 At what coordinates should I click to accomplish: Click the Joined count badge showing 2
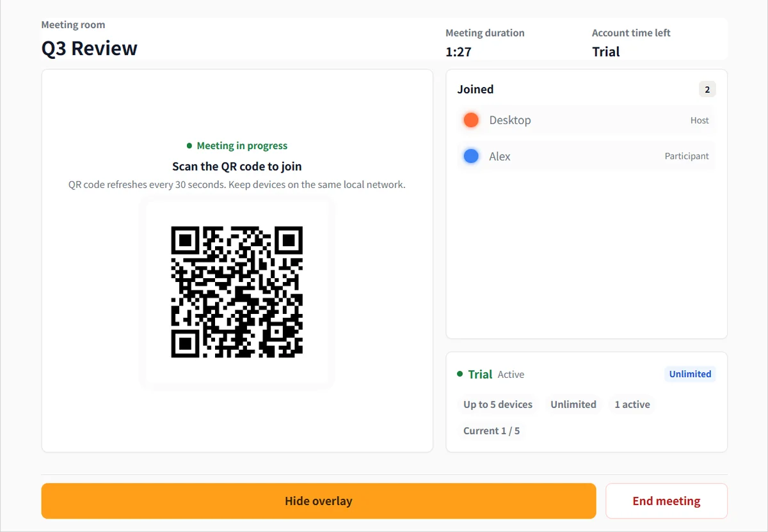pyautogui.click(x=707, y=90)
